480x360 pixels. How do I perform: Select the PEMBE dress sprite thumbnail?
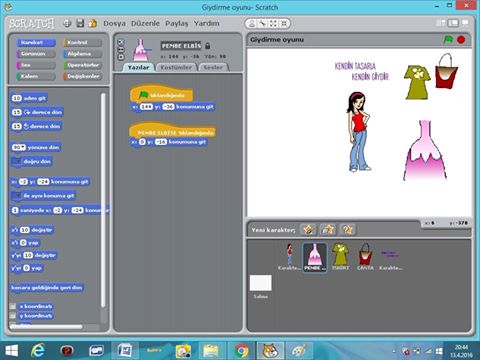315,257
